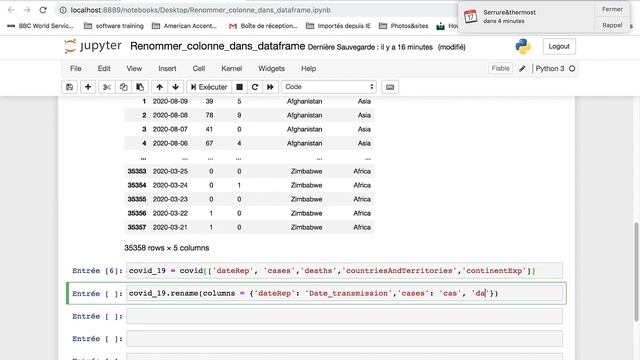Move selected cell down arrow

tap(176, 87)
